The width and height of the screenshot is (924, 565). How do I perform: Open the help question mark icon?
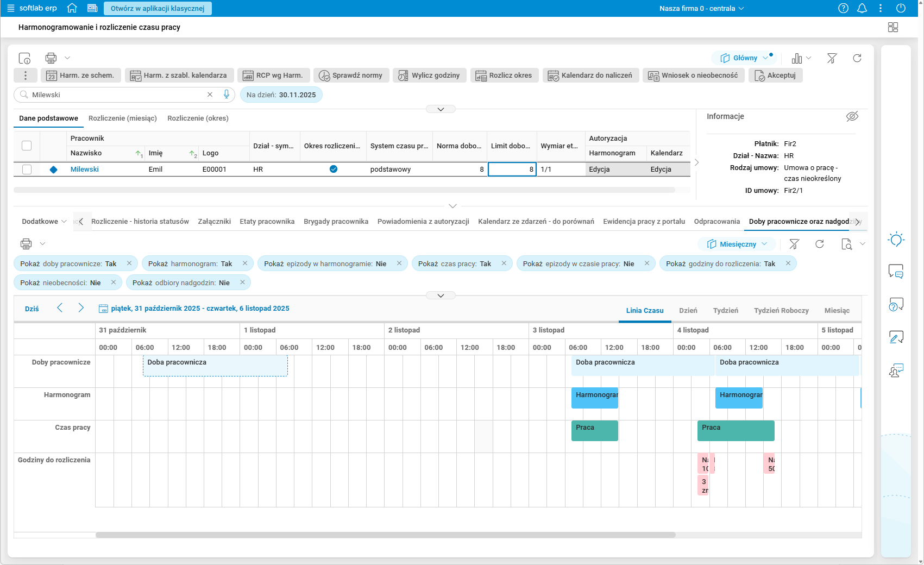point(843,8)
